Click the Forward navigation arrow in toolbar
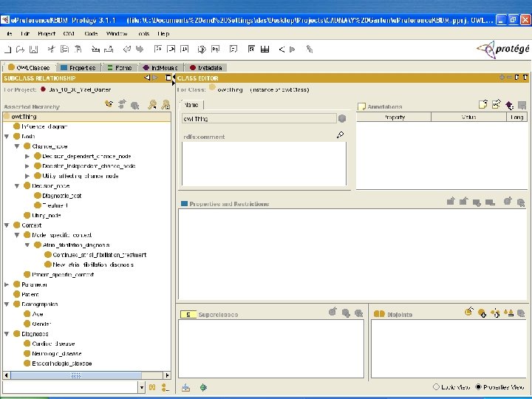Image resolution: width=532 pixels, height=399 pixels. pyautogui.click(x=292, y=50)
